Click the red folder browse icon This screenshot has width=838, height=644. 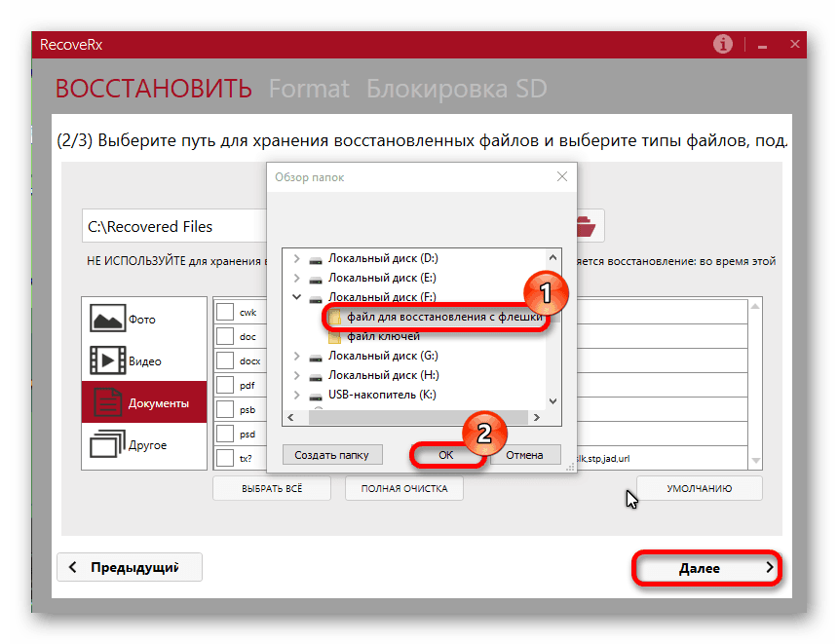pos(587,226)
